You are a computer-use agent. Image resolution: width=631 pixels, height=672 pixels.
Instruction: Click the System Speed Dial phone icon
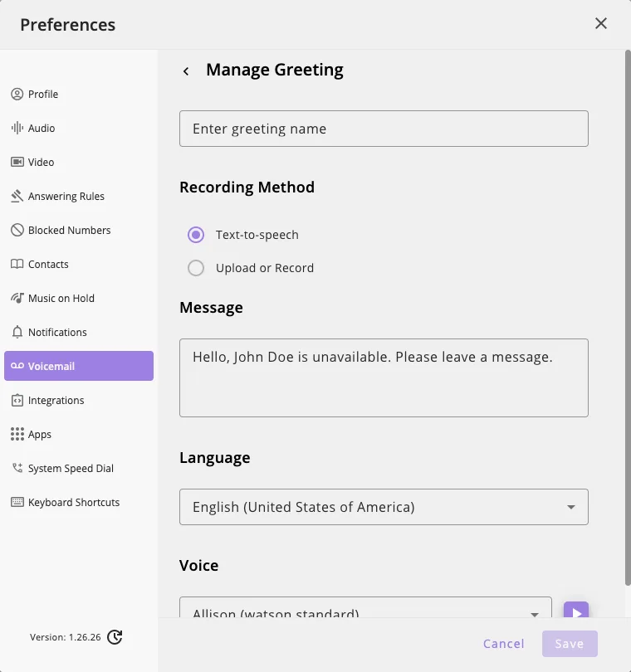17,468
